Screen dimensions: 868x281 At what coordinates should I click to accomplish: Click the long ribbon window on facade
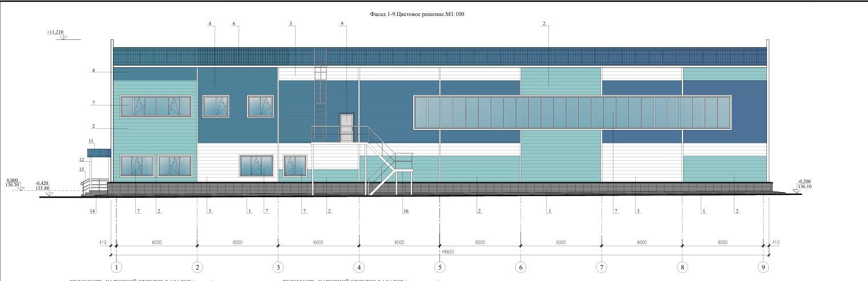572,112
